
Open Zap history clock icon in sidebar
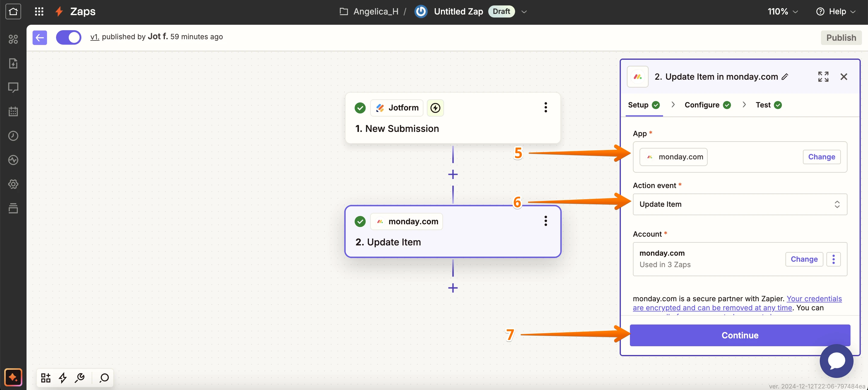coord(13,136)
